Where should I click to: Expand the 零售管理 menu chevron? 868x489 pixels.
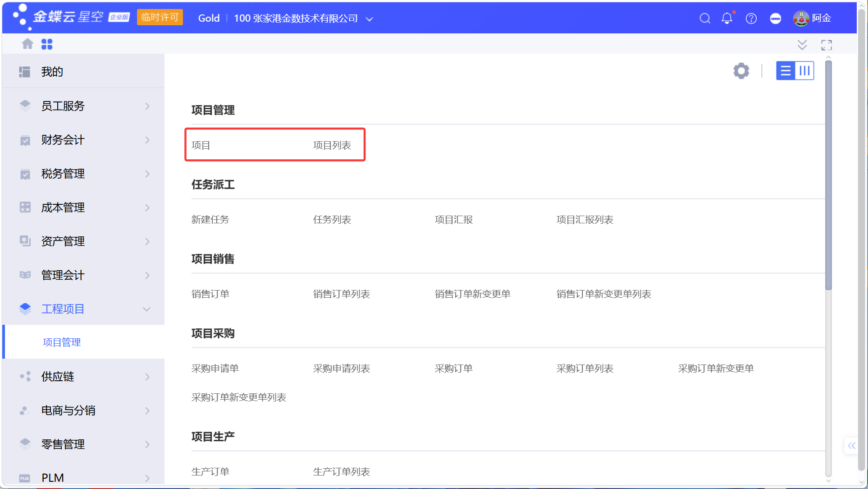click(147, 444)
